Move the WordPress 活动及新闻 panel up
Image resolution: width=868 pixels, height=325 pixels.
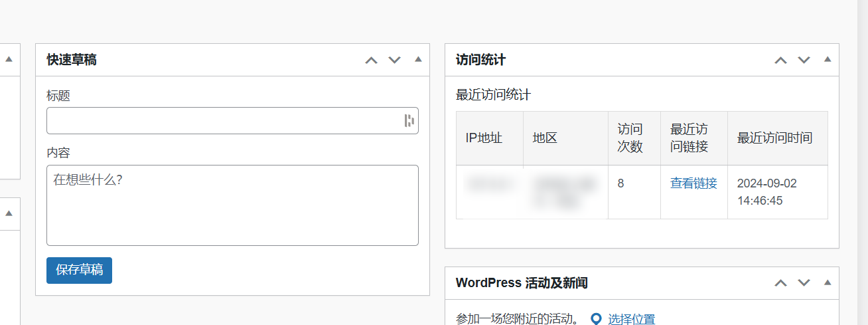point(780,283)
